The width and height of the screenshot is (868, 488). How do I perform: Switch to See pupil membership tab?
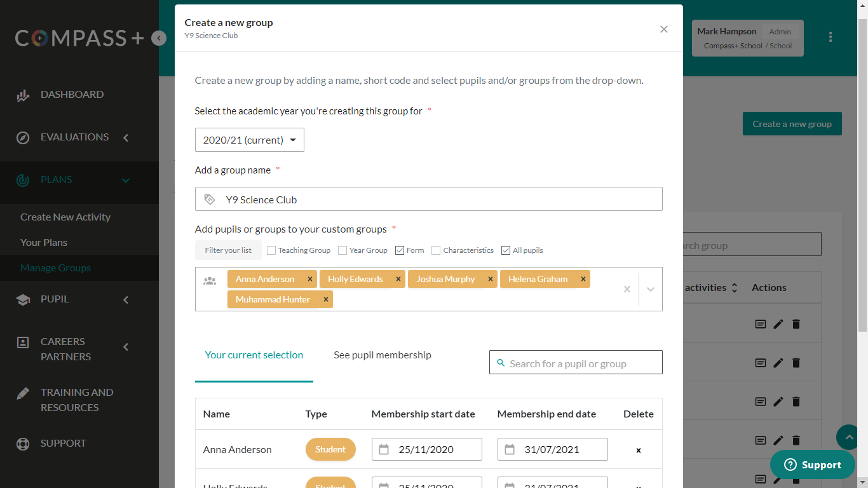382,355
